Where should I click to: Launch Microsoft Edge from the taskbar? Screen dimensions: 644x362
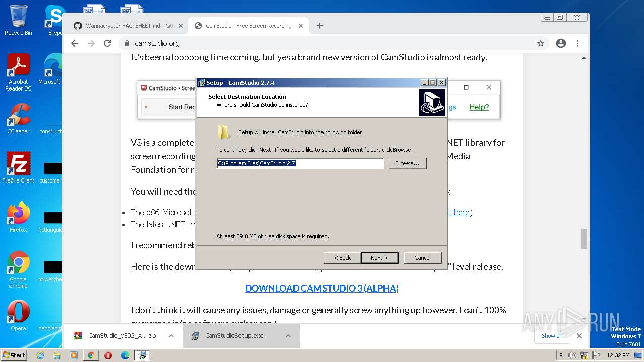click(x=125, y=355)
